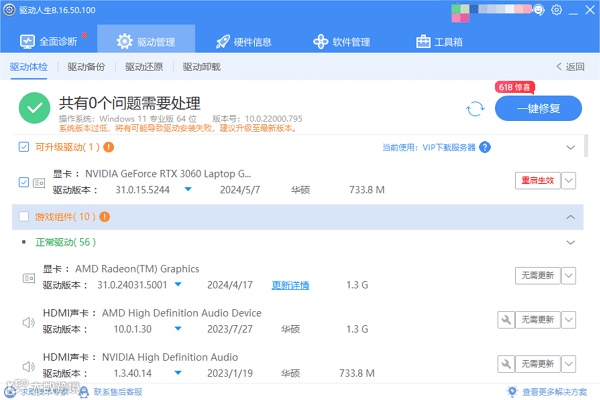Open dropdown beside NVIDIA HD Audio 无需更新 button

(x=569, y=364)
